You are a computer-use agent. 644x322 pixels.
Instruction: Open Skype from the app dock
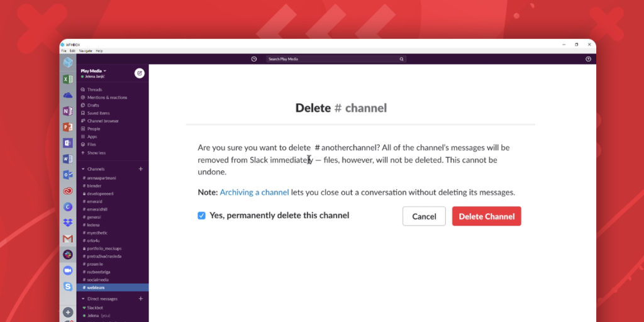pyautogui.click(x=68, y=286)
